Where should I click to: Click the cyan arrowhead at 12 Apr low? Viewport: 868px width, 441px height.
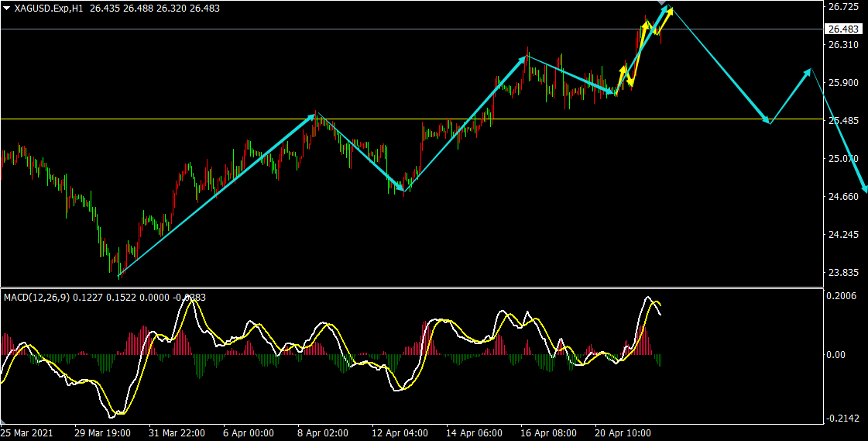[401, 189]
